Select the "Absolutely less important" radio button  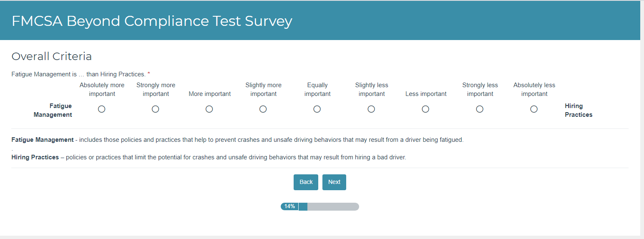click(534, 109)
